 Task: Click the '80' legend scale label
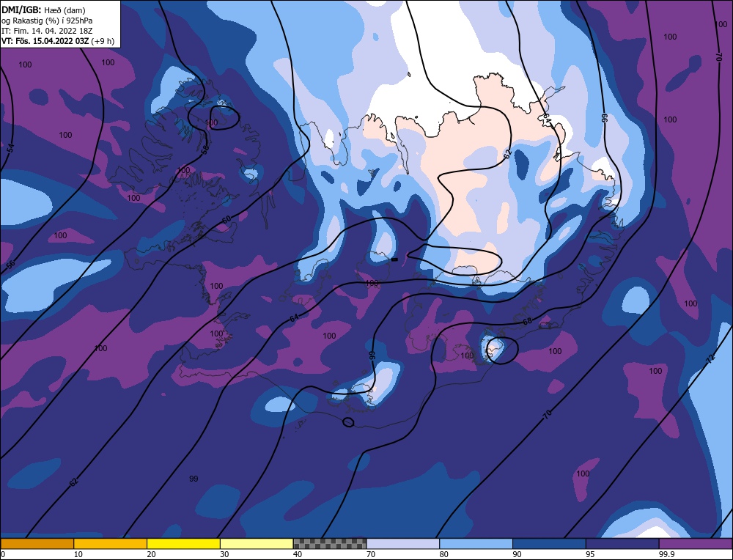pos(443,554)
